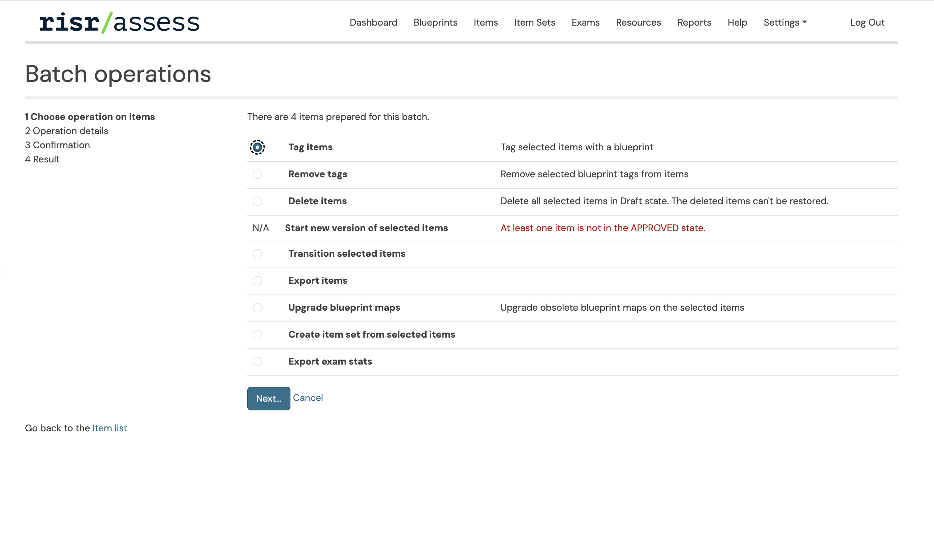
Task: Select the Tag items radio button
Action: click(257, 147)
